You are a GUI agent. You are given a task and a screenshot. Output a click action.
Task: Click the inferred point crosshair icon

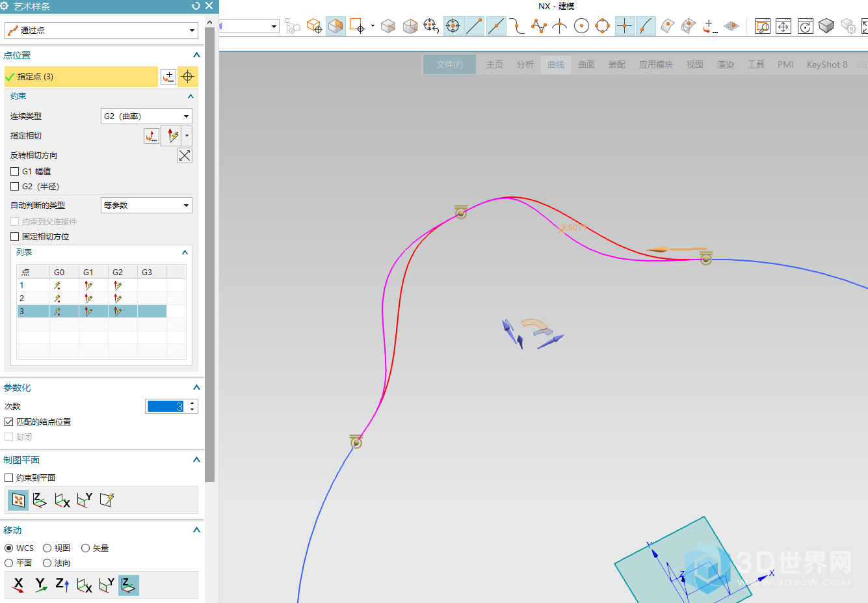pos(188,77)
